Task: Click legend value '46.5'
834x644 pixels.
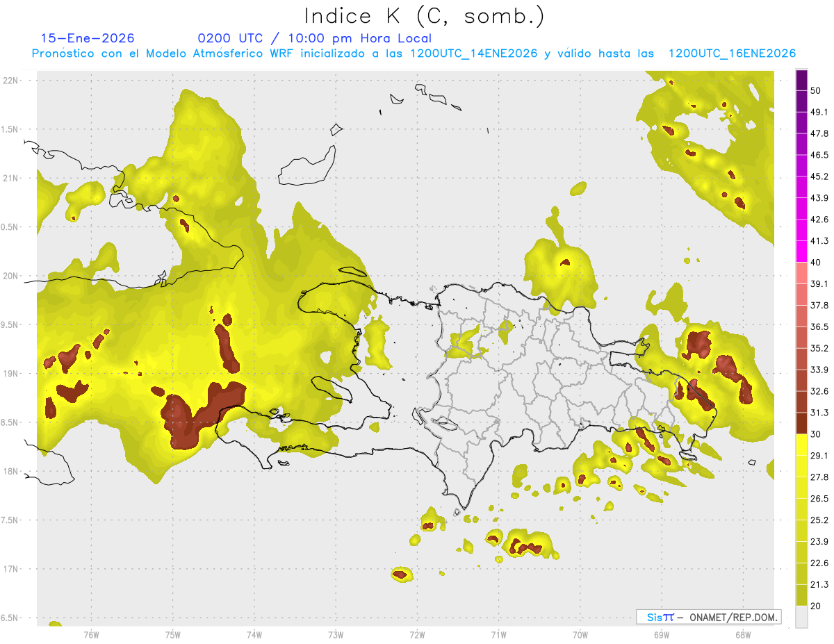Action: (819, 155)
